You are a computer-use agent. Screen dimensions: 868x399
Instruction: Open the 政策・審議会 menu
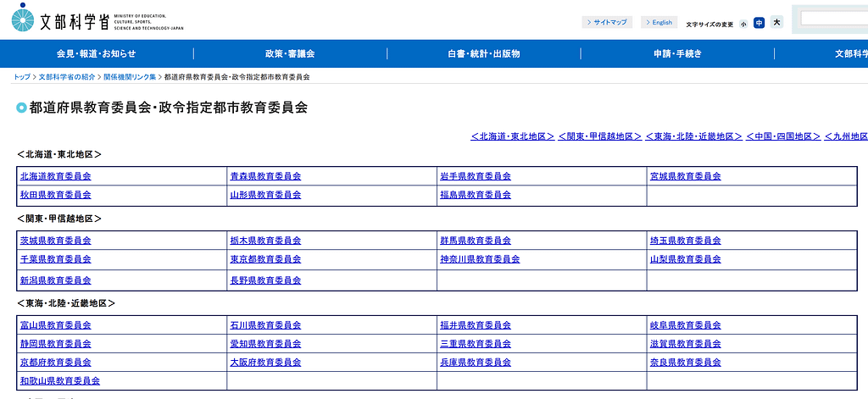click(290, 53)
